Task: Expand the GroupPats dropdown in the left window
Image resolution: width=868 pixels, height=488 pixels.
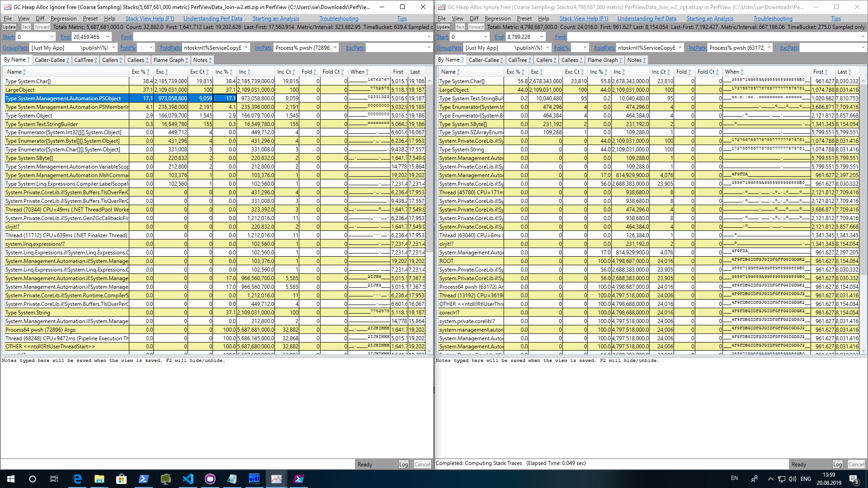Action: [113, 47]
